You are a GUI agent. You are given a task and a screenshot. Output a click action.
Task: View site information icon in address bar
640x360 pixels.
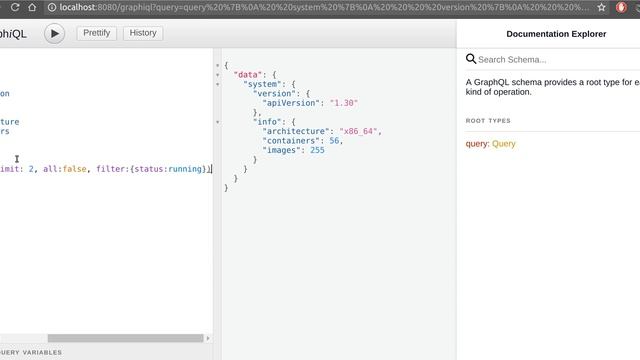[x=52, y=7]
